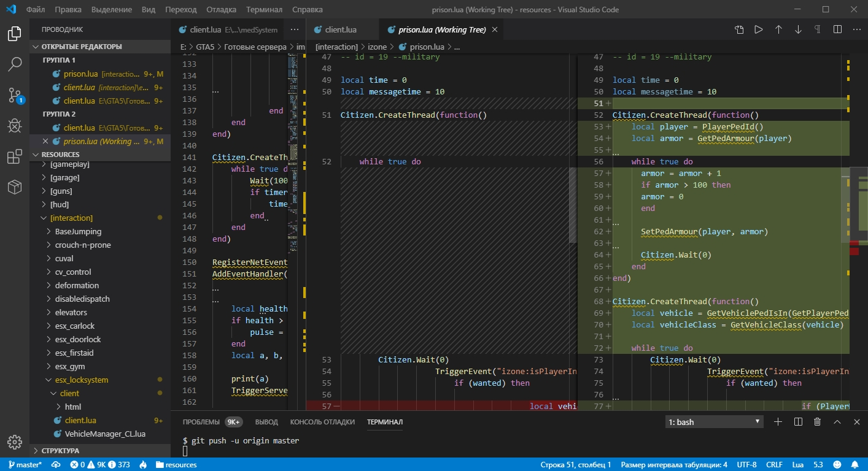
Task: Open the 1: bash terminal dropdown
Action: coord(715,422)
